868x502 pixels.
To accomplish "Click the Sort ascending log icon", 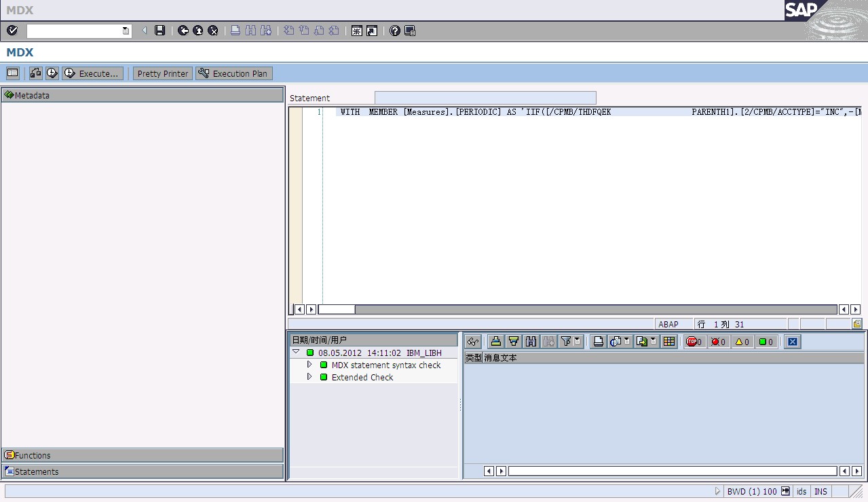I will (x=496, y=342).
